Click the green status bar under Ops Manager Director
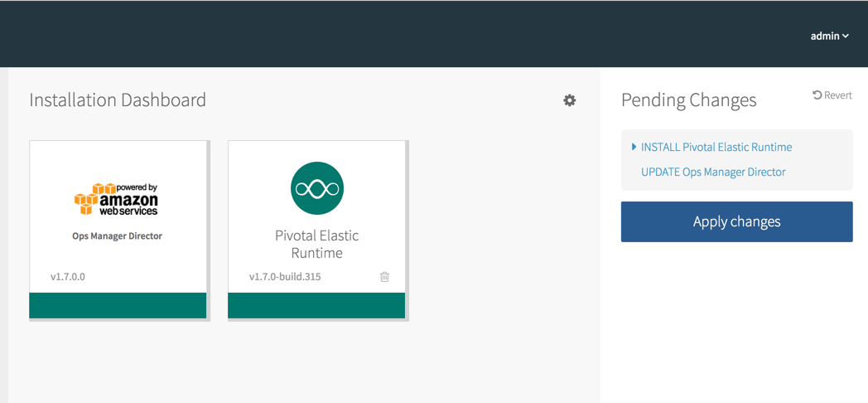The height and width of the screenshot is (403, 868). tap(118, 305)
